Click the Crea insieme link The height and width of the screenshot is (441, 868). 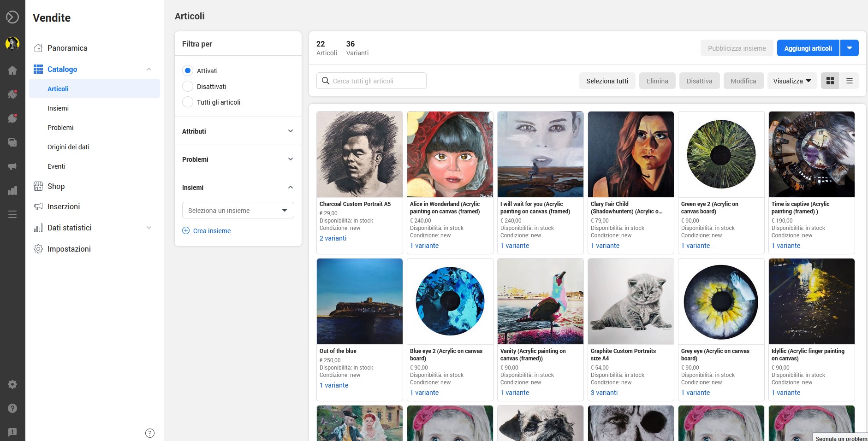coord(212,231)
